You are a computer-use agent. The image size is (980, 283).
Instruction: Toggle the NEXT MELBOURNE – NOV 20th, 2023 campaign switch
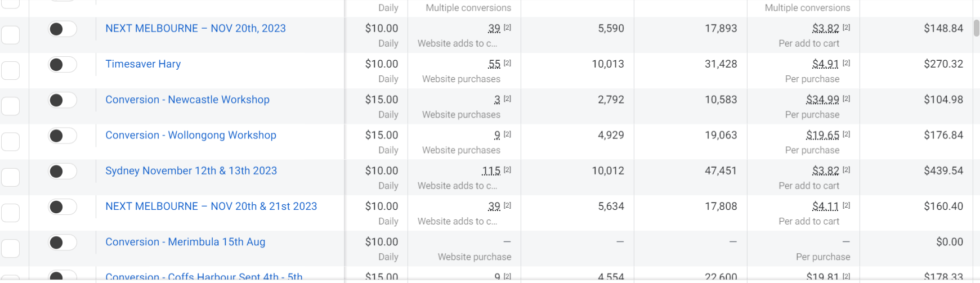click(62, 29)
